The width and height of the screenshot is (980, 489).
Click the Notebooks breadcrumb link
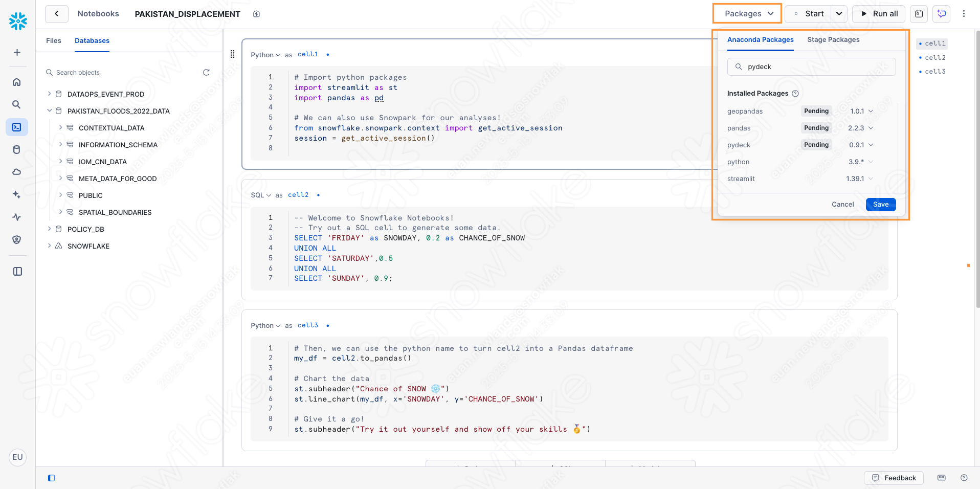(x=98, y=14)
